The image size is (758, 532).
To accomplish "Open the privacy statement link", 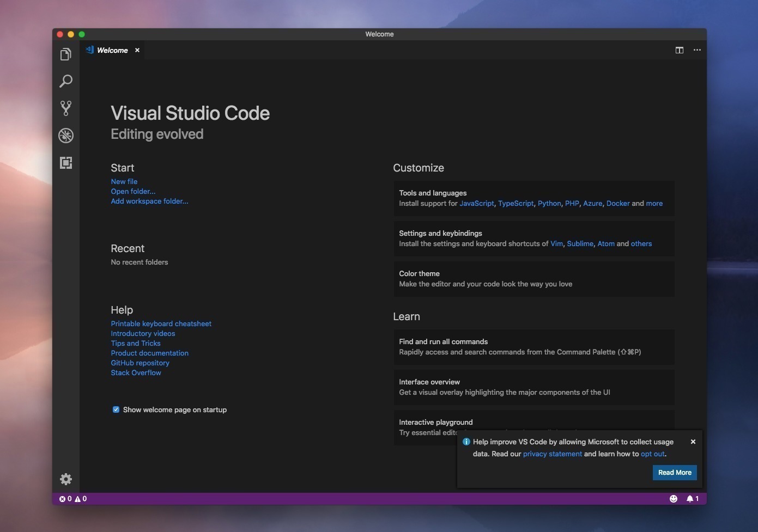I will (552, 454).
